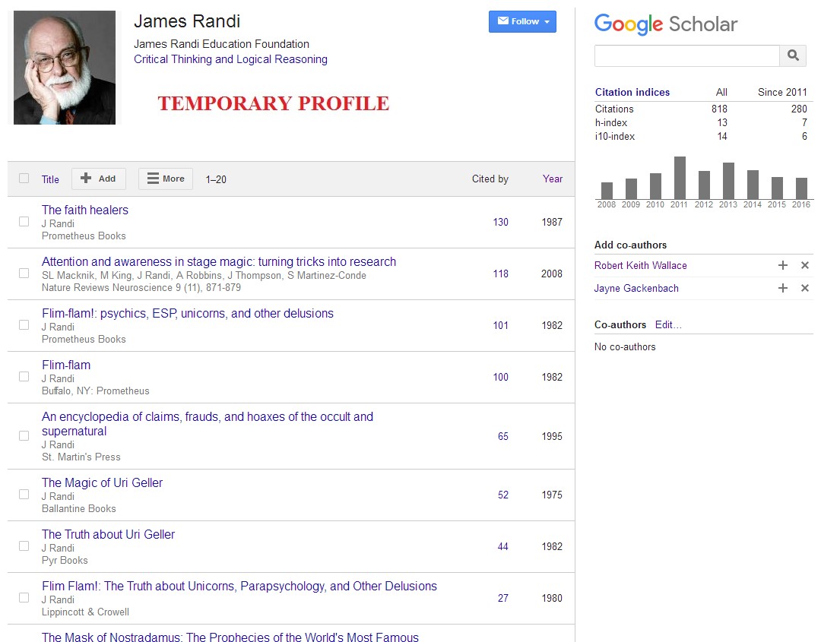This screenshot has height=642, width=840.
Task: View 130 citations of The faith healers
Action: pyautogui.click(x=500, y=222)
